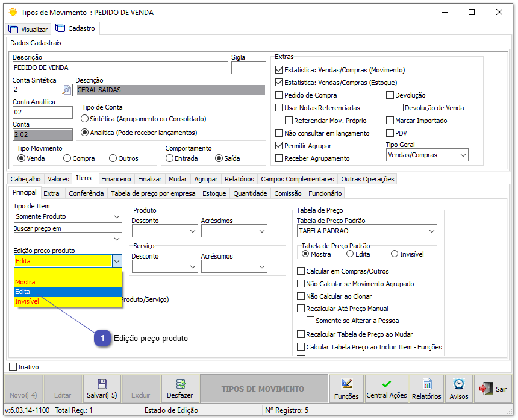The image size is (518, 420).
Task: Select Entrada under Comportamento
Action: 169,157
